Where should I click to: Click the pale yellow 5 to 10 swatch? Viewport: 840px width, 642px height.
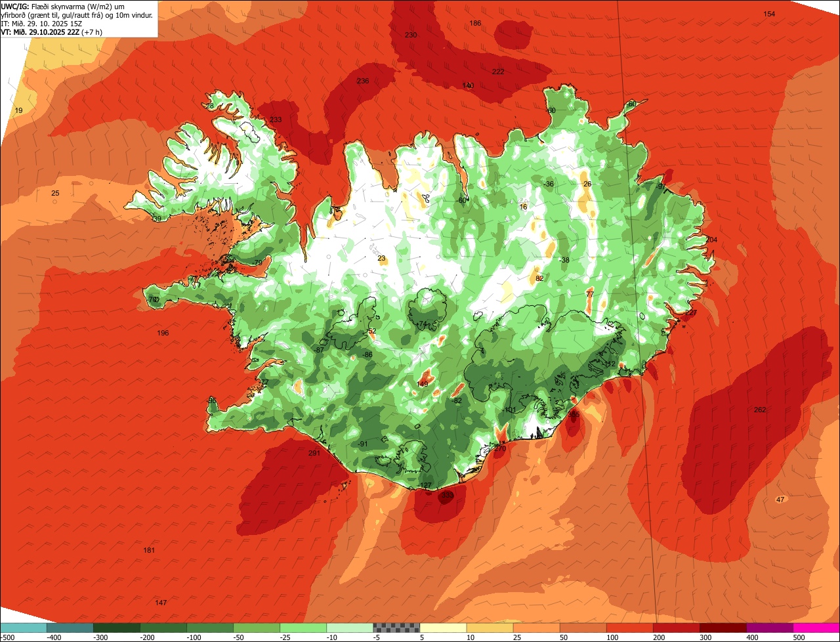443,628
